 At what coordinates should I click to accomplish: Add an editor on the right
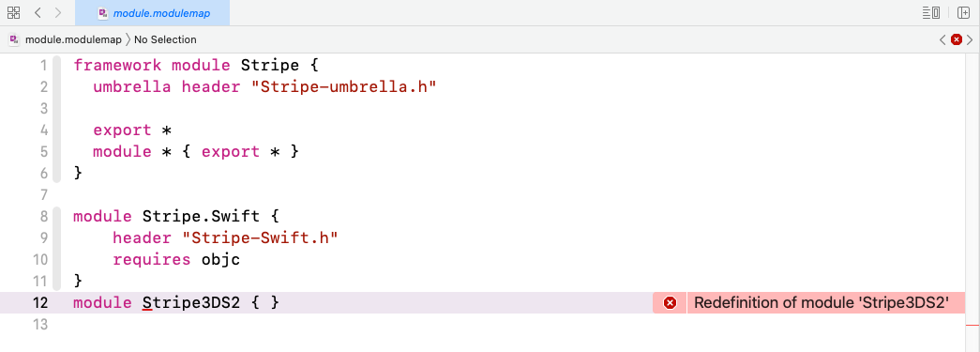964,12
